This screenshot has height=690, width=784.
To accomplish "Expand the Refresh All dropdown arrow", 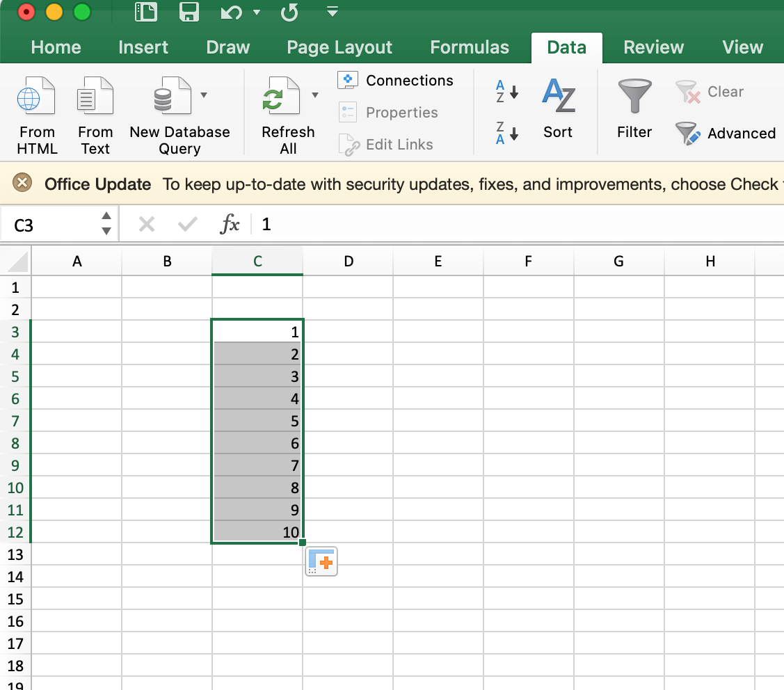I will tap(315, 95).
